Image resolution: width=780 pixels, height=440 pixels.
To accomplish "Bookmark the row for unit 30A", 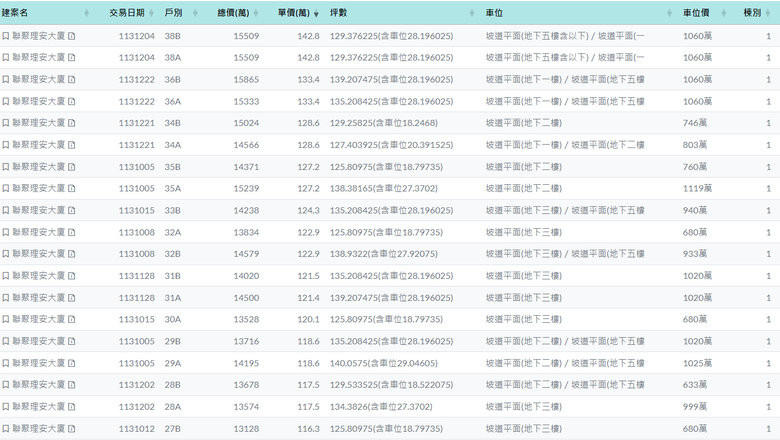I will (5, 319).
